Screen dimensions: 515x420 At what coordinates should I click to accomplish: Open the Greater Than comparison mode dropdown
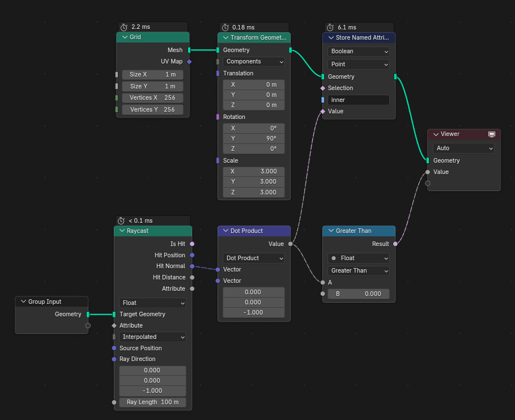click(x=358, y=270)
